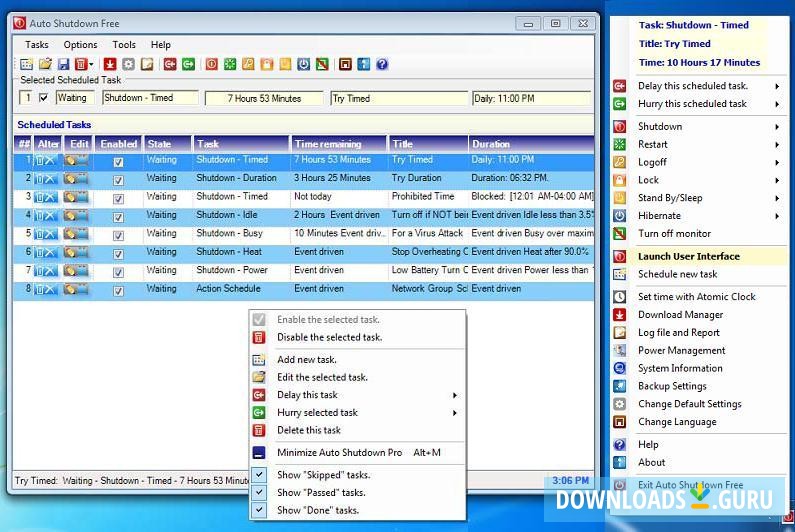This screenshot has width=795, height=532.
Task: Uncheck Enabled for Shutdown - Duration row
Action: point(118,181)
